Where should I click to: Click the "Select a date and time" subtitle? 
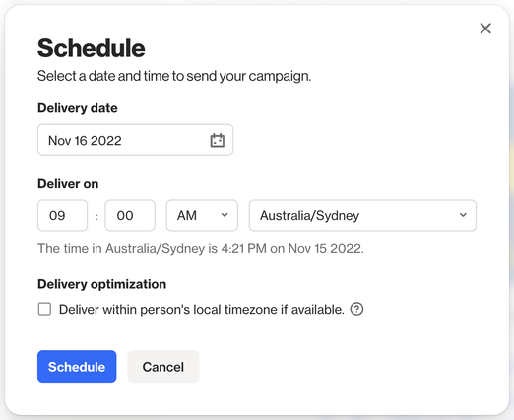point(174,76)
